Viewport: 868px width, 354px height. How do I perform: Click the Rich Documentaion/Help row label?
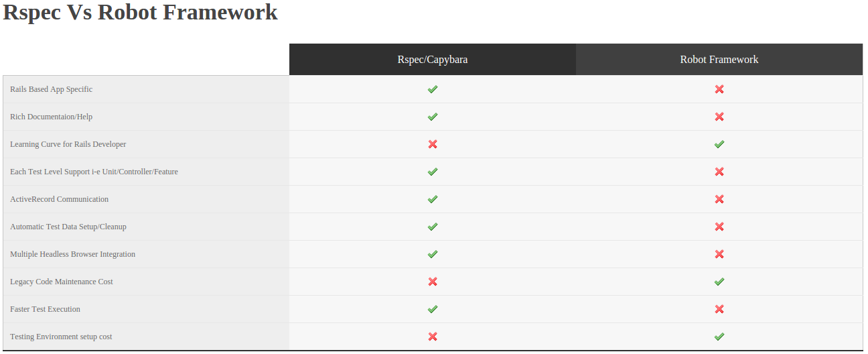click(52, 117)
